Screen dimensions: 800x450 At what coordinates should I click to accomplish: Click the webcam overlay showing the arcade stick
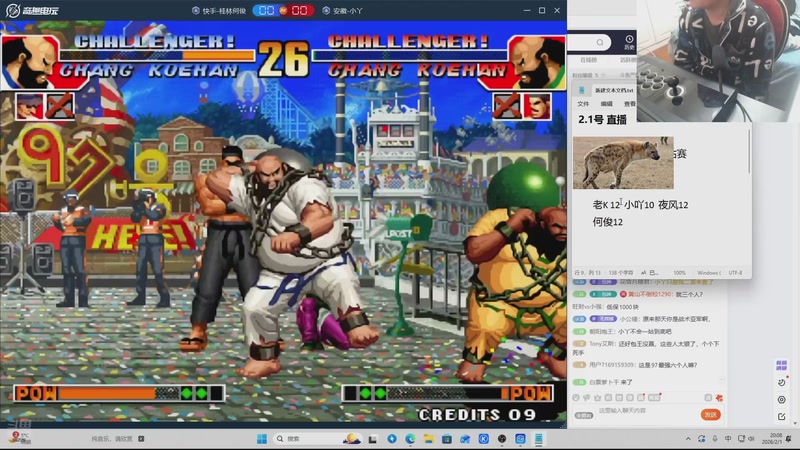(718, 61)
